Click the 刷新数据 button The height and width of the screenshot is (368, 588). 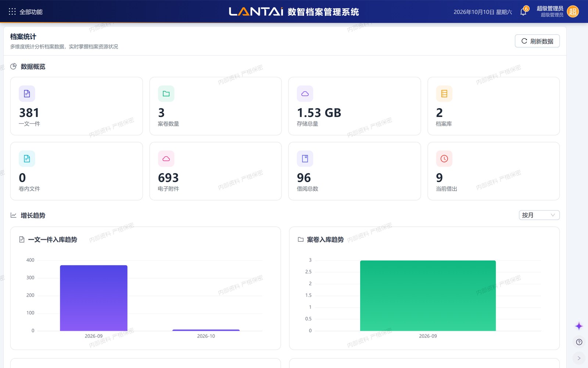[537, 41]
